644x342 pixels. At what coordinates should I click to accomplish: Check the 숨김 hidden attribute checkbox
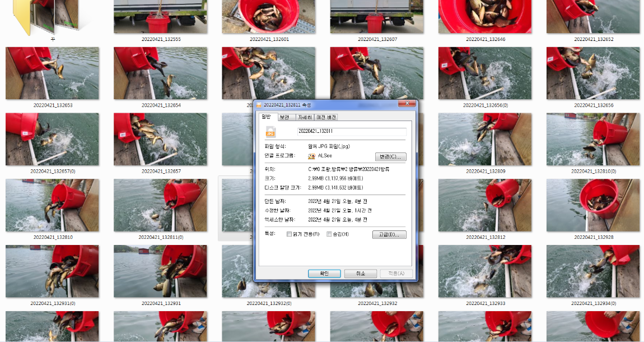[329, 234]
